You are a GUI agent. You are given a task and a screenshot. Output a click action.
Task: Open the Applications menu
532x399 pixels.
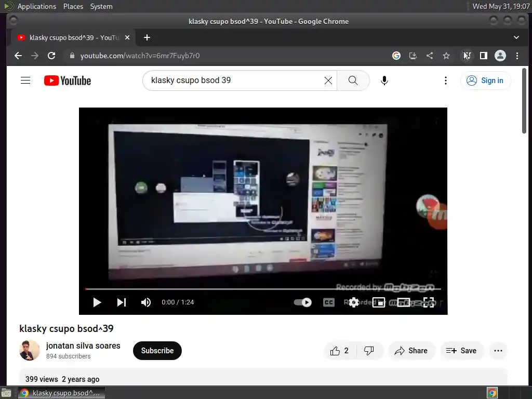coord(37,6)
